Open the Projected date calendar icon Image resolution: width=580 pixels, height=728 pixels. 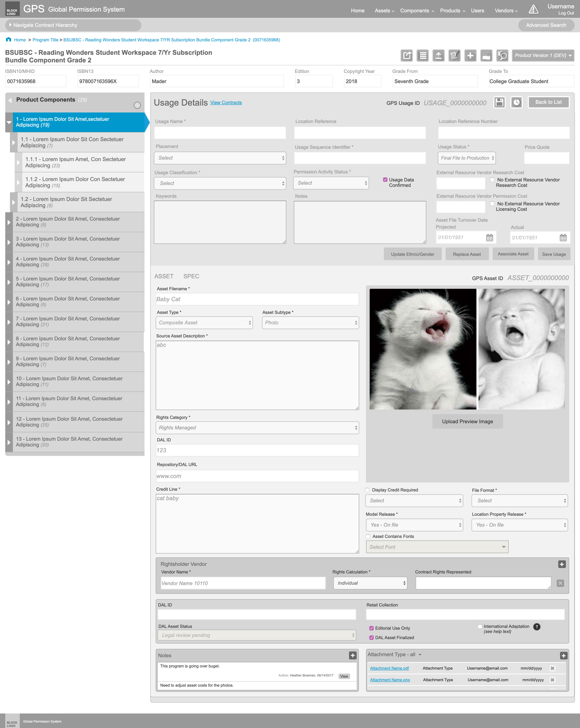tap(489, 238)
